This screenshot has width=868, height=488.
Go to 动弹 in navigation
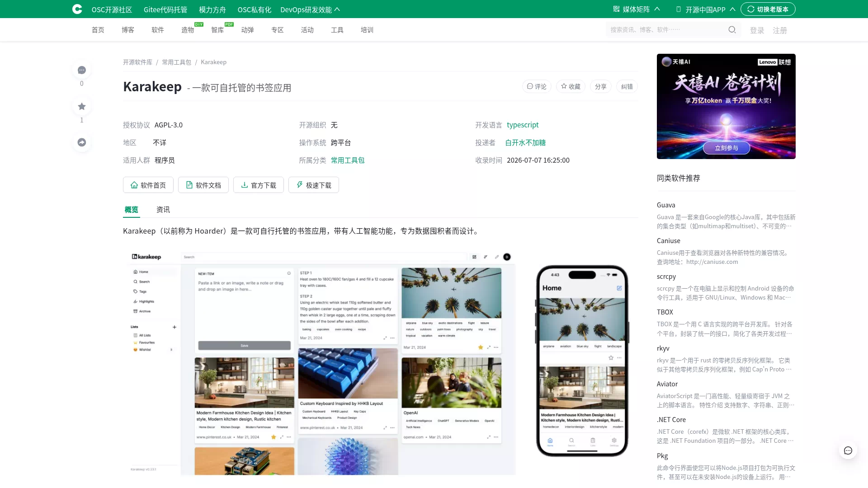(x=247, y=30)
